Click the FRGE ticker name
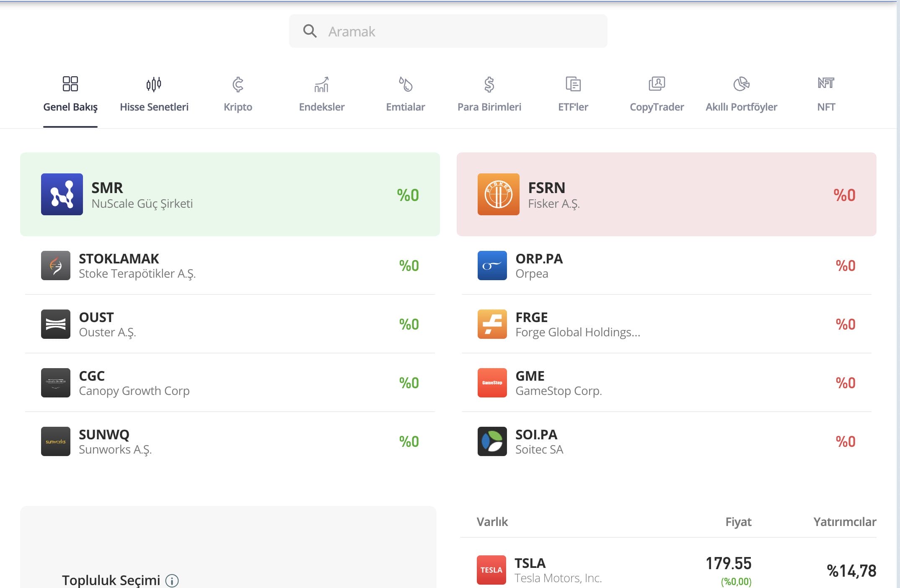The image size is (900, 588). (532, 317)
